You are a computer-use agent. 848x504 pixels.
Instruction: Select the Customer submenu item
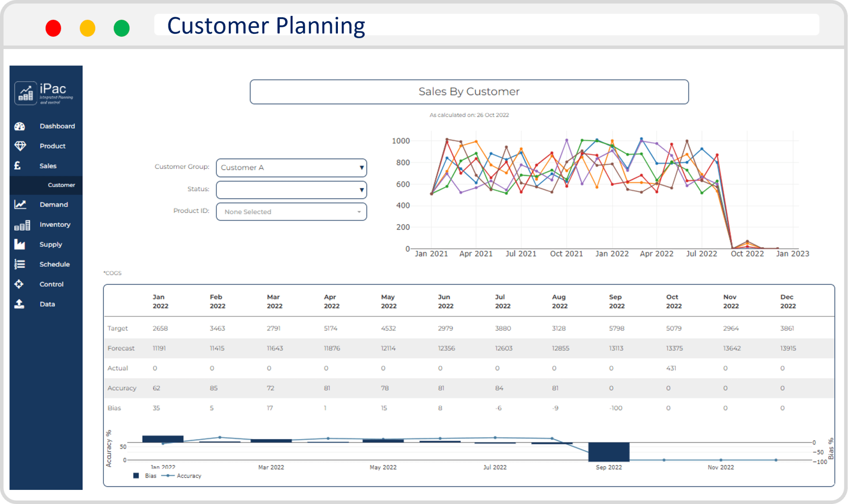61,185
